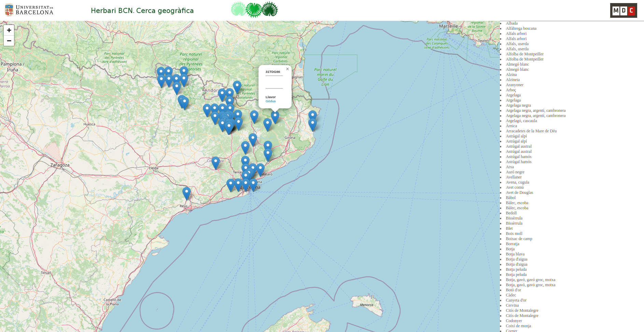The image size is (644, 332).
Task: Click the MDC logo icon
Action: click(623, 10)
